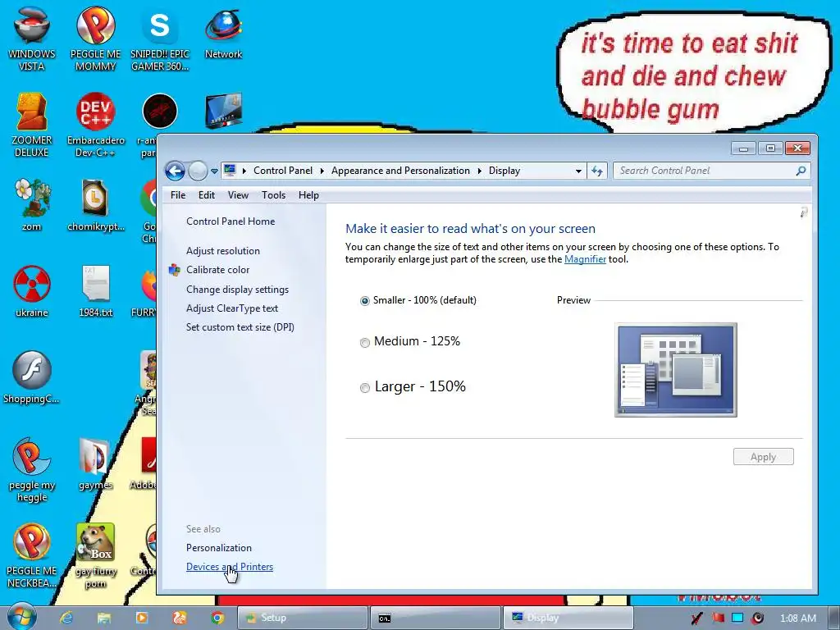Go to Control Panel Home
This screenshot has height=630, width=840.
tap(231, 221)
